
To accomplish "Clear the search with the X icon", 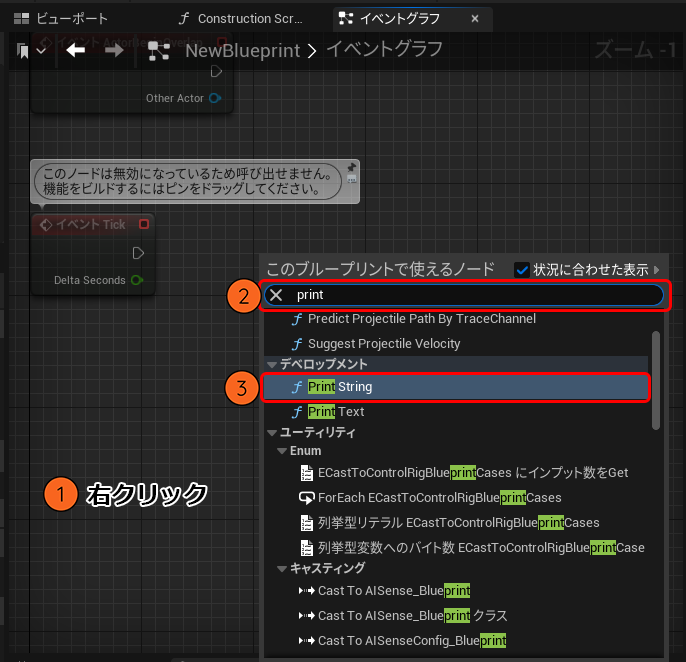I will click(x=277, y=295).
